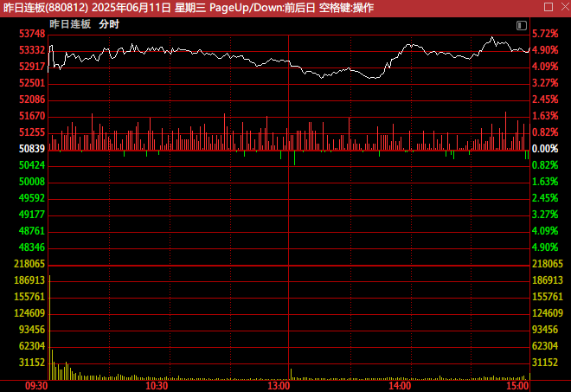Toggle the side panel icon at chart corner

coord(522,25)
